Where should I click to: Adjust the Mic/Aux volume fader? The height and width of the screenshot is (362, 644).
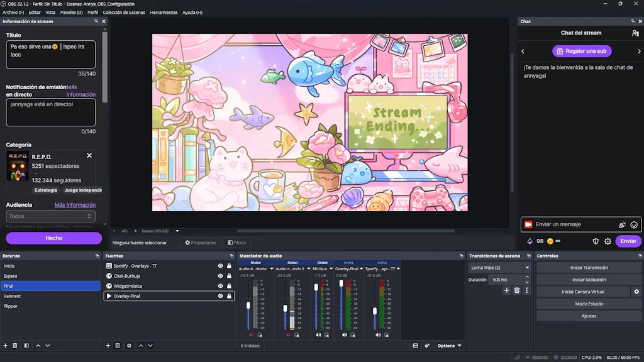pos(316,288)
